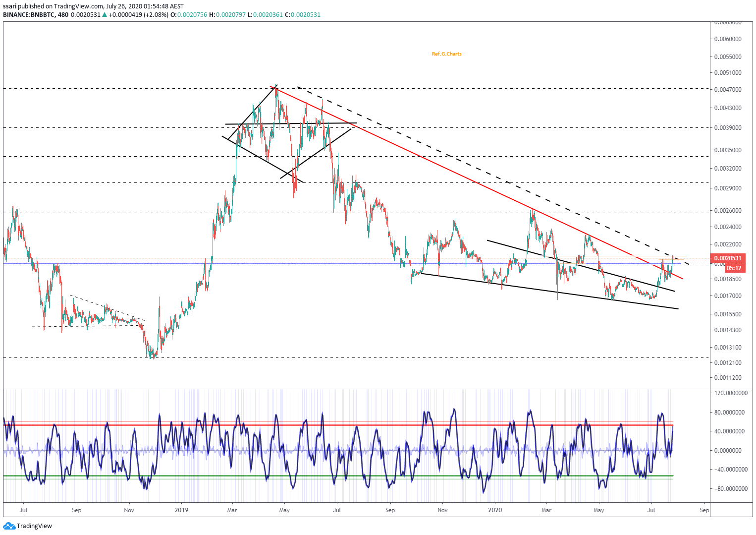The height and width of the screenshot is (535, 756).
Task: Select the open value O:0.0020756
Action: [x=189, y=15]
